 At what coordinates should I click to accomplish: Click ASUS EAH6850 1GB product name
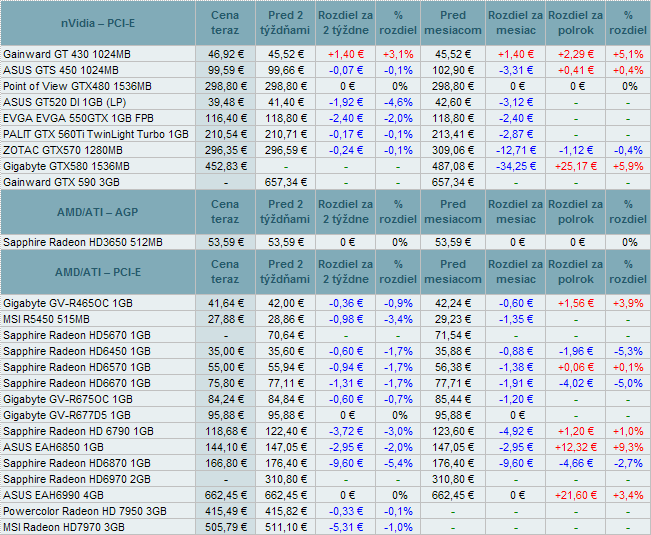pyautogui.click(x=53, y=447)
